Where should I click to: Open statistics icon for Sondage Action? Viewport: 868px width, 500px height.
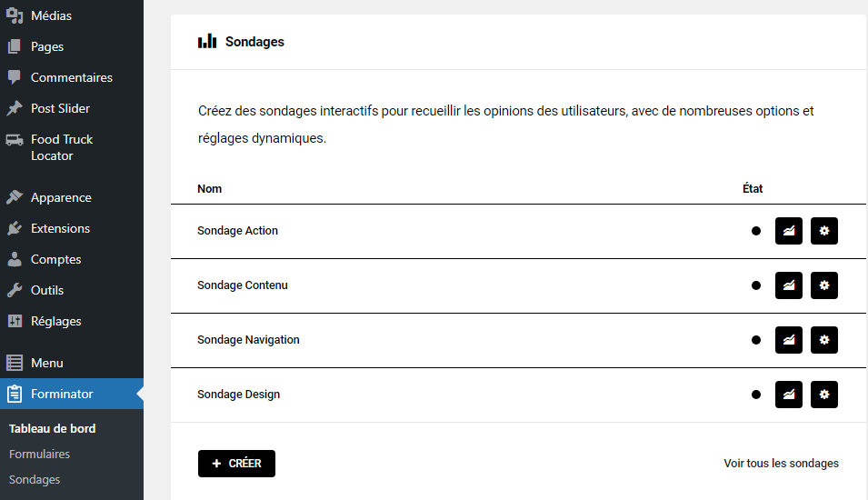(788, 231)
